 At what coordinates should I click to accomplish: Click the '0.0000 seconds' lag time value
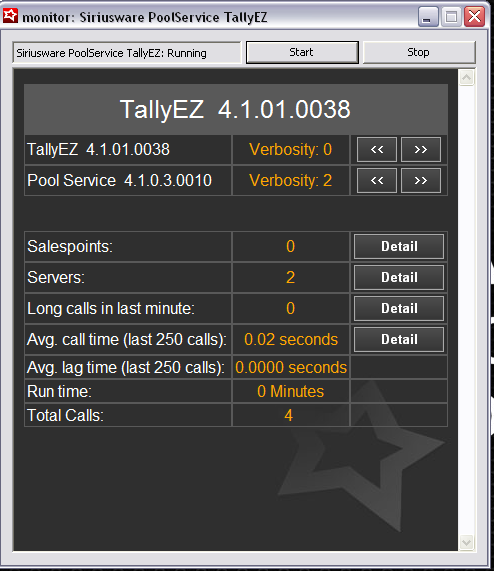291,367
